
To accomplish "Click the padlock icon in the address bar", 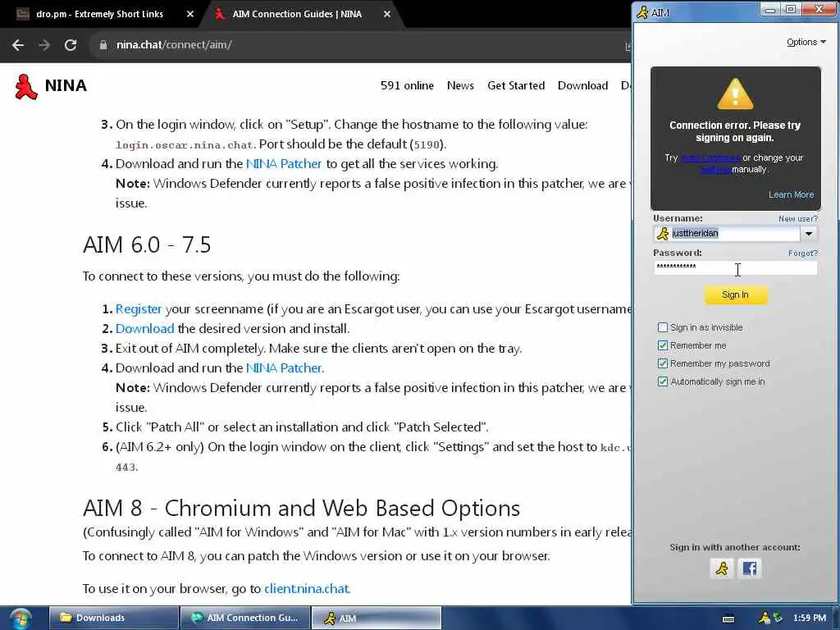I will pos(103,45).
